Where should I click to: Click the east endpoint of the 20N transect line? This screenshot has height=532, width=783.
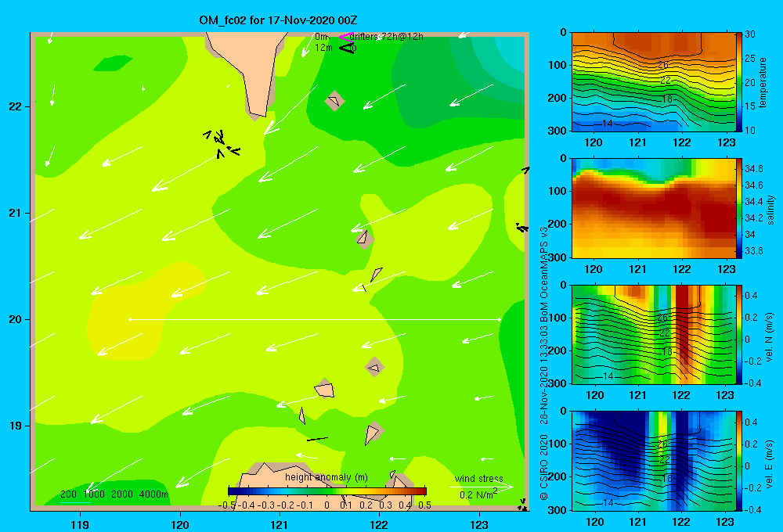click(500, 319)
